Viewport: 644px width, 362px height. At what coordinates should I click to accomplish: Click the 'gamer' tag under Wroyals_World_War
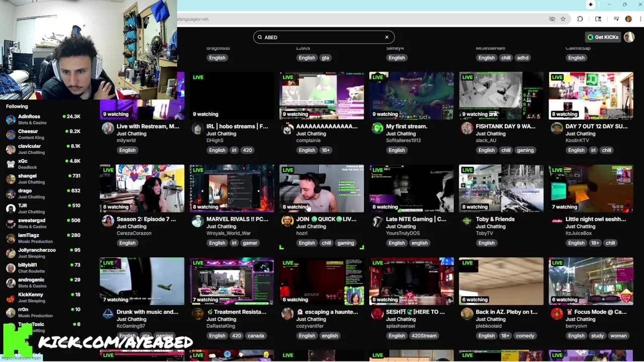coord(250,243)
